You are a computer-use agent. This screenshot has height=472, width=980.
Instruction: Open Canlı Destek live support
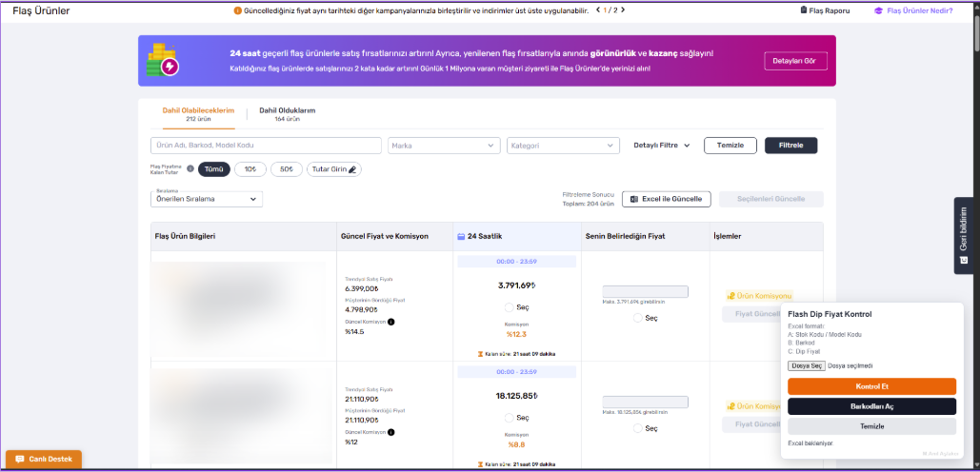[44, 460]
